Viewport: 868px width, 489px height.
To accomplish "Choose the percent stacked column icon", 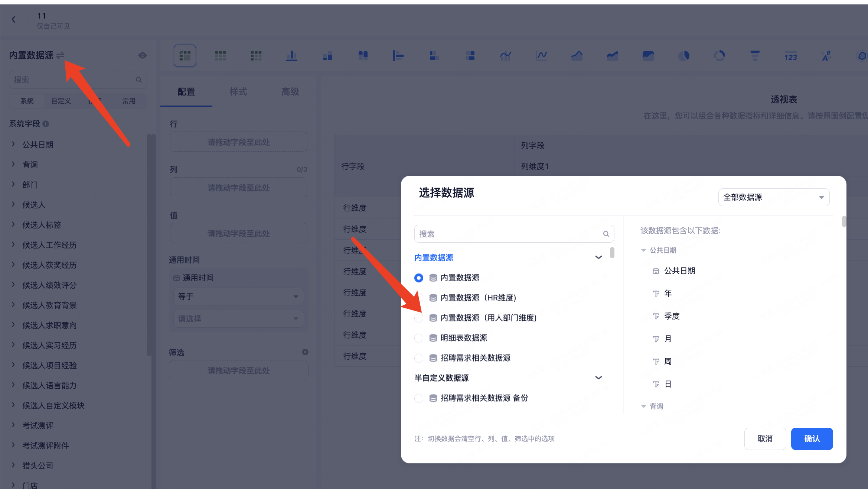I will 363,56.
